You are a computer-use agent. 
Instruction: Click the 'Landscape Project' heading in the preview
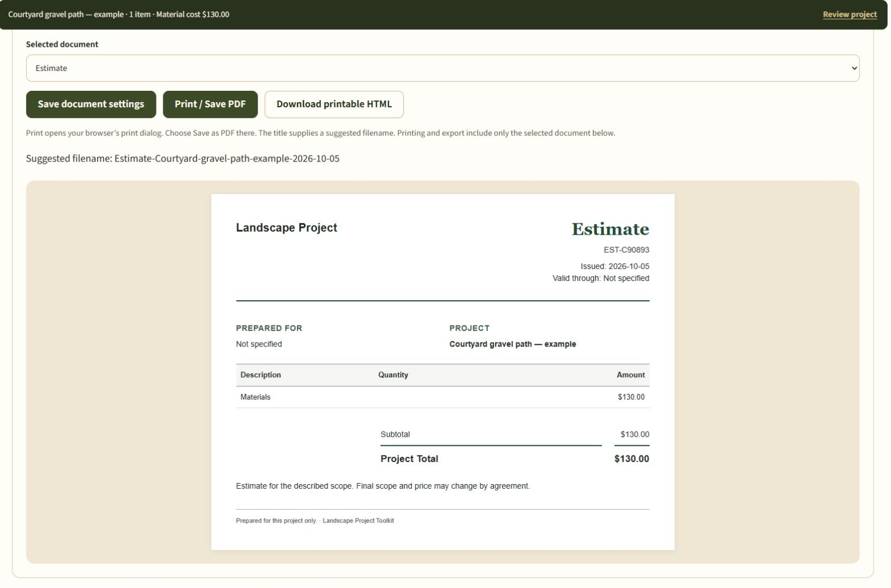click(x=287, y=227)
